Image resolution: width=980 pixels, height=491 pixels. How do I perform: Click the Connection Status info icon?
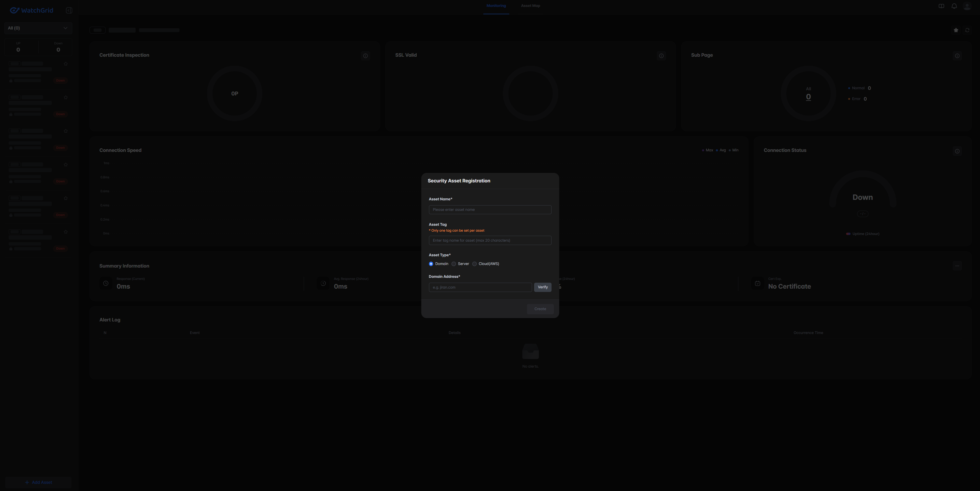tap(957, 151)
